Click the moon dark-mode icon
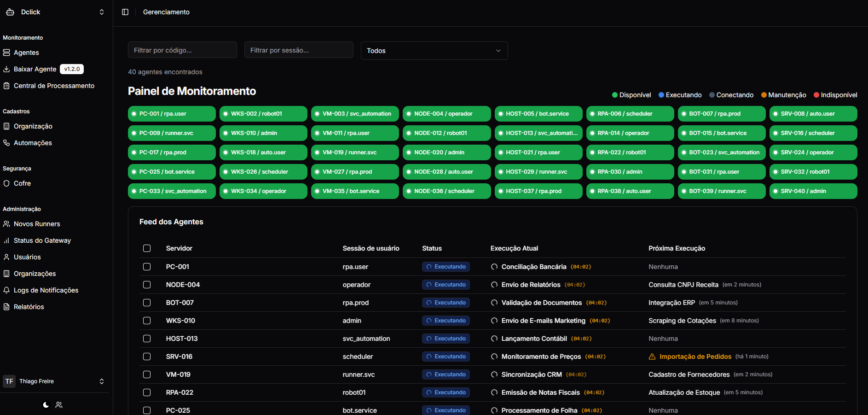Screen dimensions: 868x415 [x=46, y=405]
